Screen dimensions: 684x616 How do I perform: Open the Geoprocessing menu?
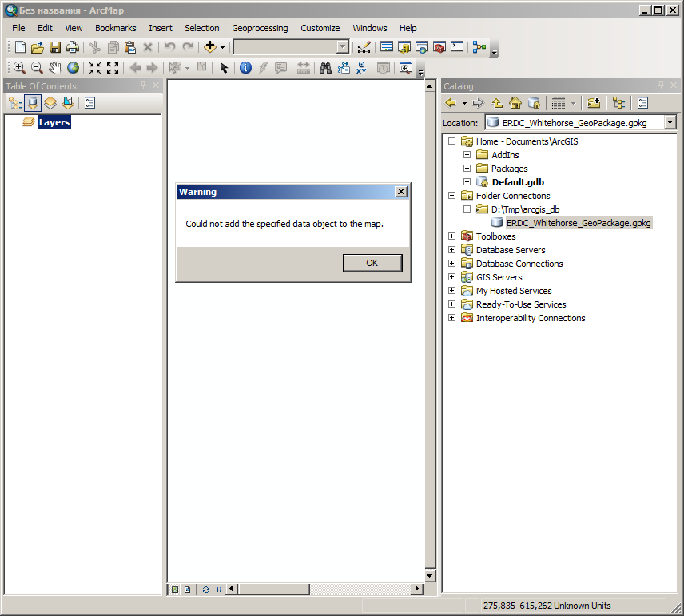coord(260,28)
